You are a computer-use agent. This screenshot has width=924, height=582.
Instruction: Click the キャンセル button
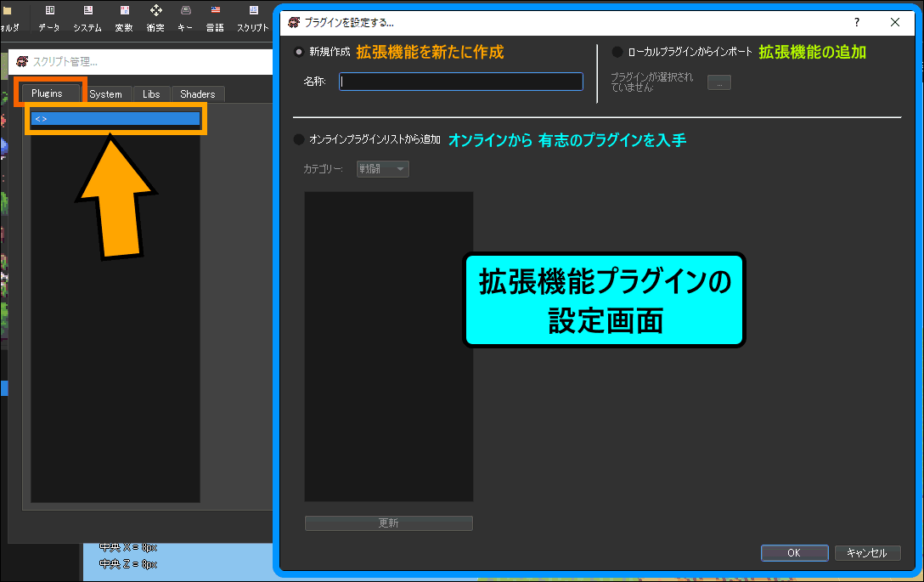coord(866,552)
